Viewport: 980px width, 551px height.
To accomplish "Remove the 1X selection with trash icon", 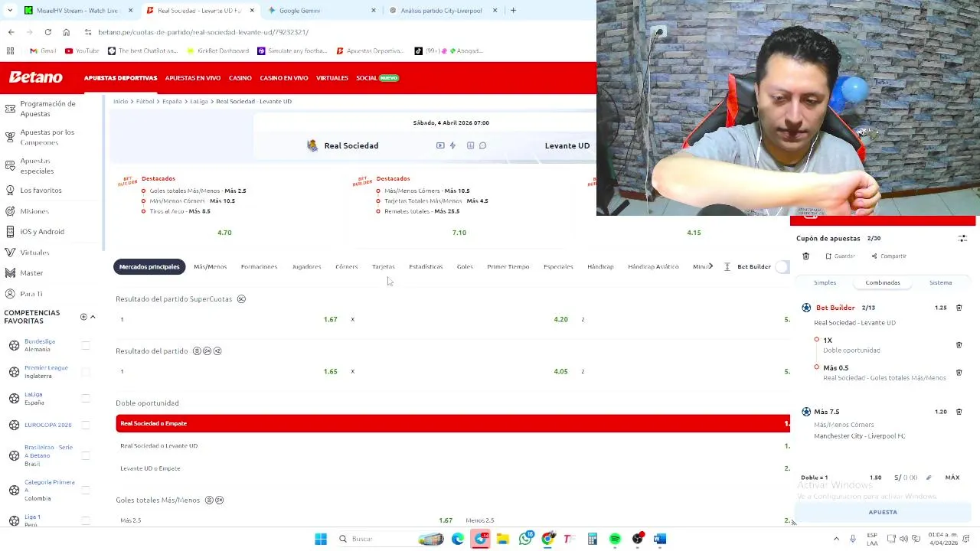I will (959, 345).
